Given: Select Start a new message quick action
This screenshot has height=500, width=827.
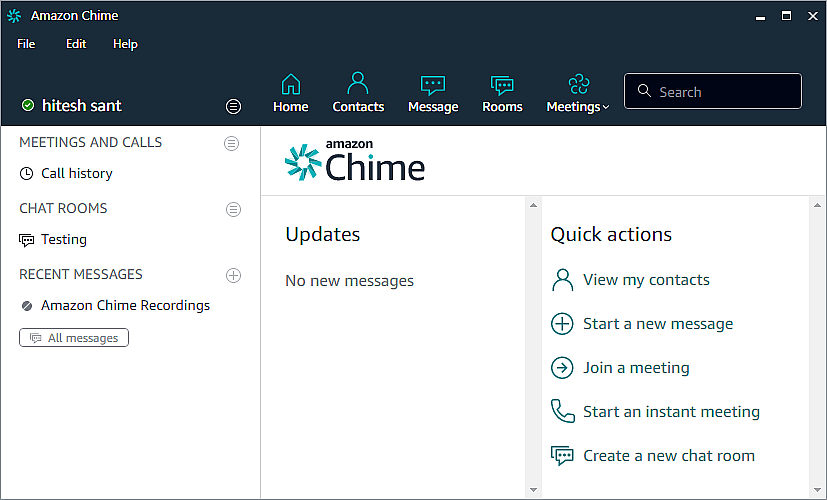Looking at the screenshot, I should coord(658,324).
